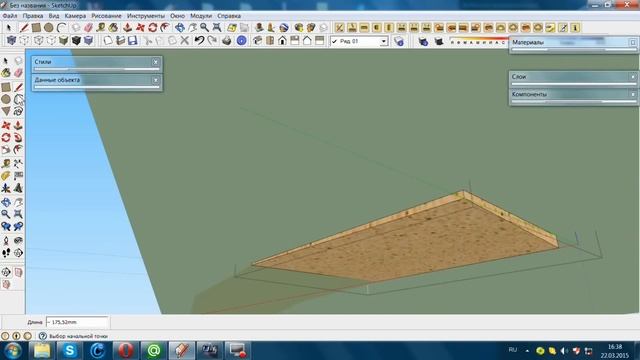The height and width of the screenshot is (360, 640).
Task: Open the Справка menu
Action: pyautogui.click(x=229, y=16)
